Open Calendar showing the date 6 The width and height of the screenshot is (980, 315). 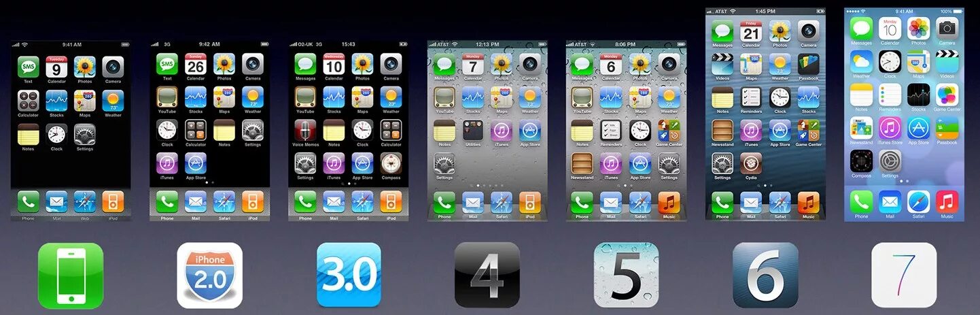coord(611,64)
